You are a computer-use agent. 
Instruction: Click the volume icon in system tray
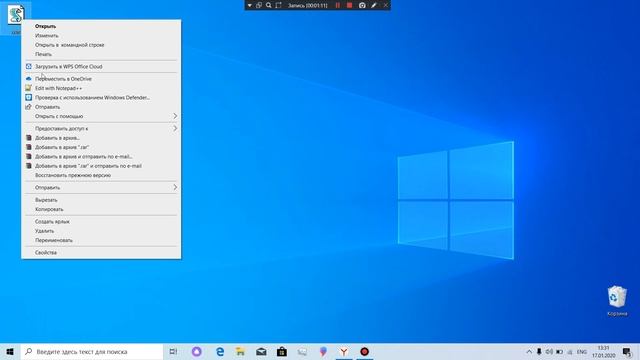[x=549, y=351]
